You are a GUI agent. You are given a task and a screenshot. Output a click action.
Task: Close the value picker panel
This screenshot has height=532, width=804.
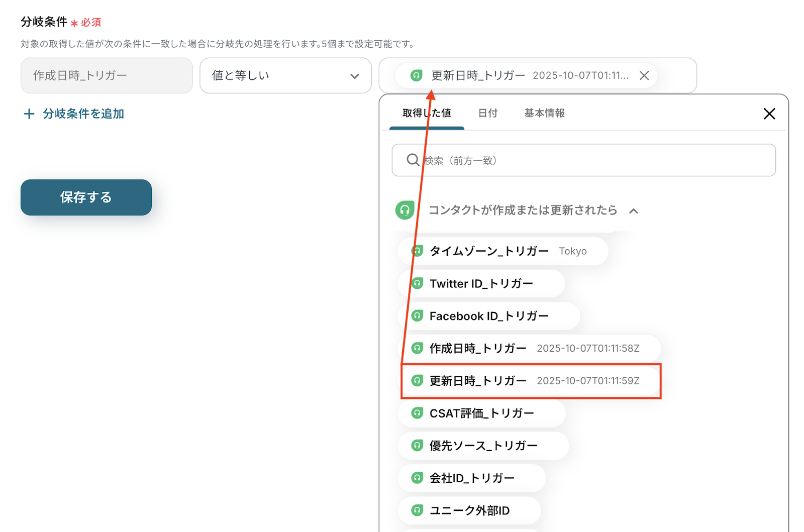click(x=769, y=114)
